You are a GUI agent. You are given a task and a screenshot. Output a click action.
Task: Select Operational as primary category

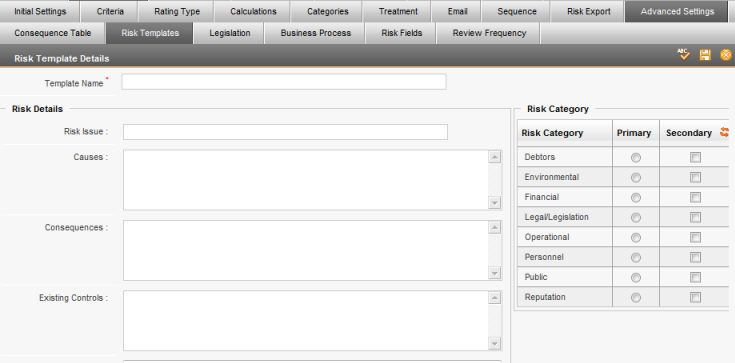(636, 238)
